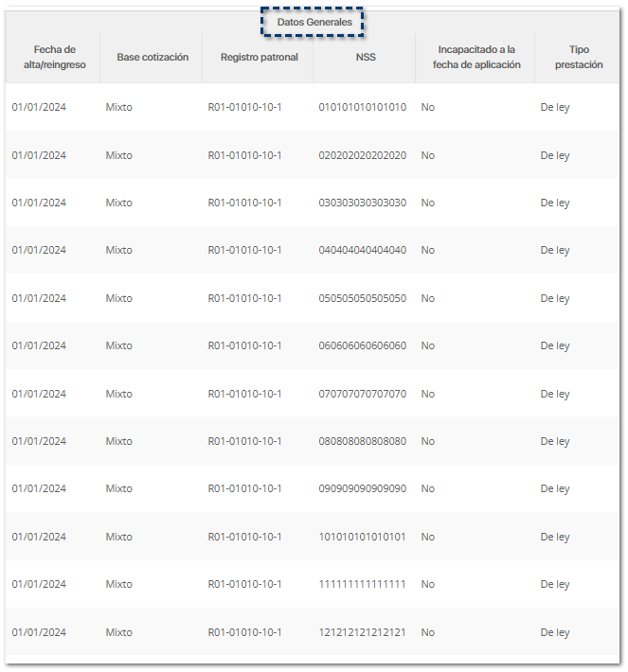The width and height of the screenshot is (628, 672).
Task: Click the NSS value 121212121212121
Action: coord(362,632)
